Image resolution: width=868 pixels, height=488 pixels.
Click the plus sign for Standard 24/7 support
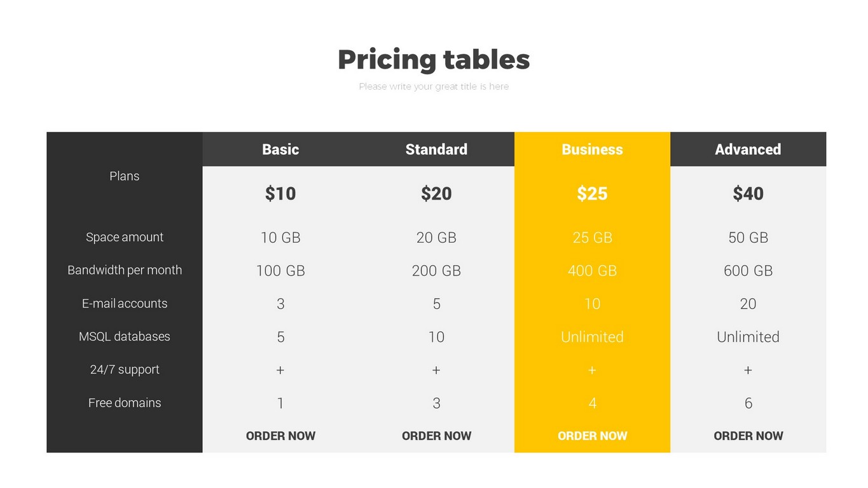click(436, 370)
